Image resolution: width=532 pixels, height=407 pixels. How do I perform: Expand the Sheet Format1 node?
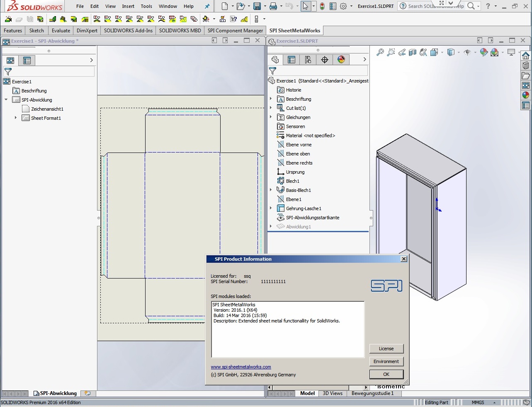(x=16, y=118)
